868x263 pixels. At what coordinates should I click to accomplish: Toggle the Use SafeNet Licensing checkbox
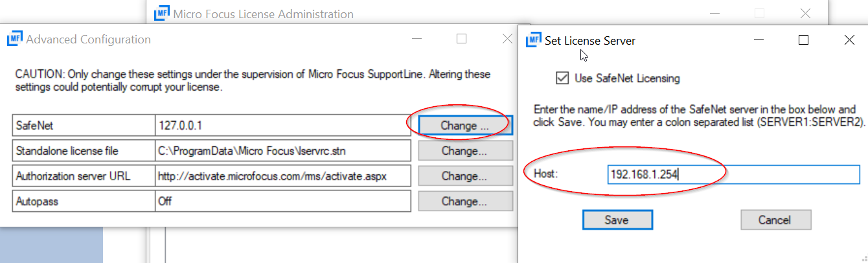coord(562,78)
